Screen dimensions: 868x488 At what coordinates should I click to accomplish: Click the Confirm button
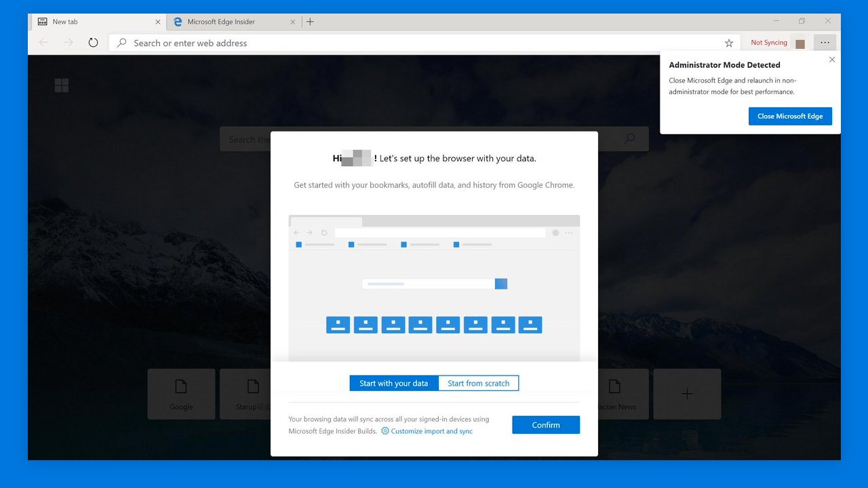click(x=546, y=425)
